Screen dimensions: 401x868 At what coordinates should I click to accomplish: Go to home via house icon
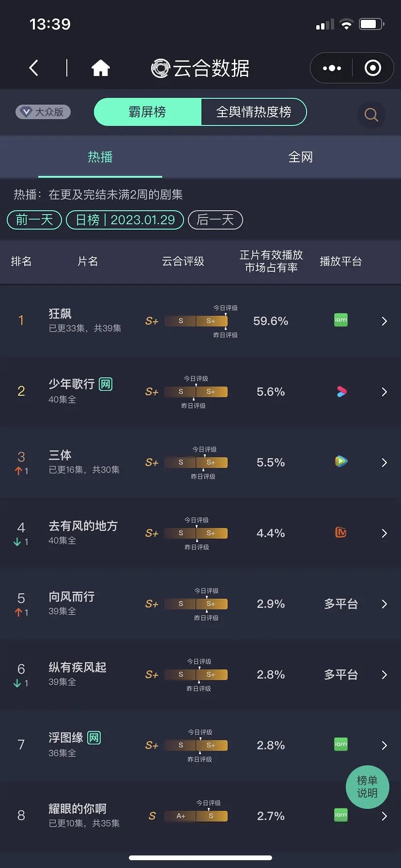click(101, 68)
